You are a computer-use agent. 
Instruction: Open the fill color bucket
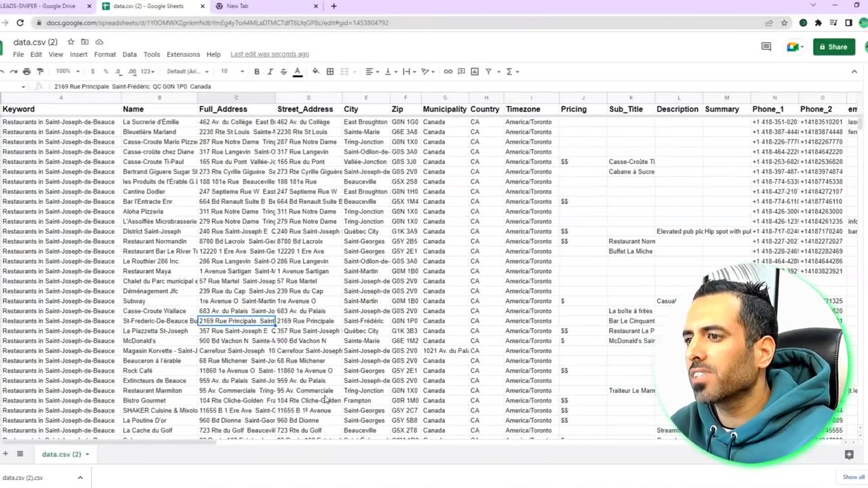coord(315,71)
